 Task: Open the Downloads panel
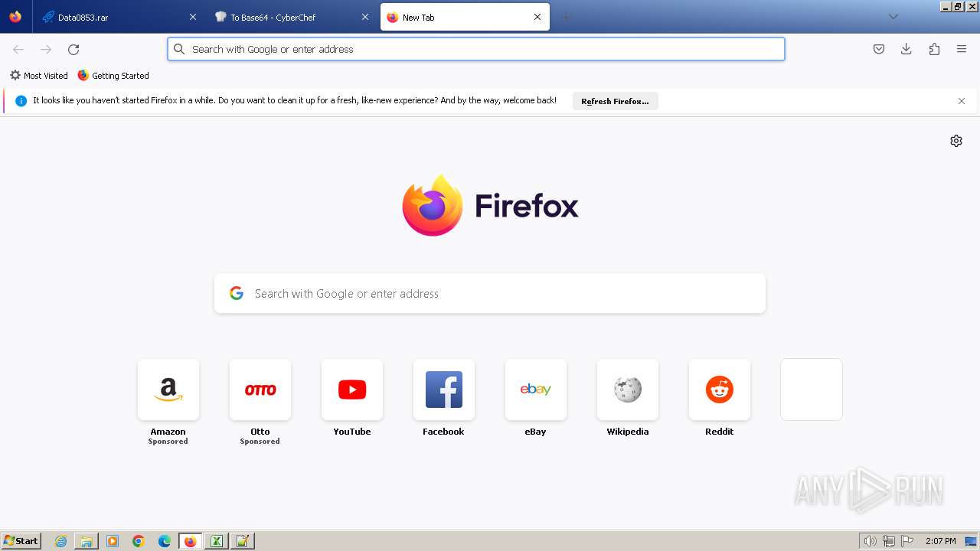point(906,49)
